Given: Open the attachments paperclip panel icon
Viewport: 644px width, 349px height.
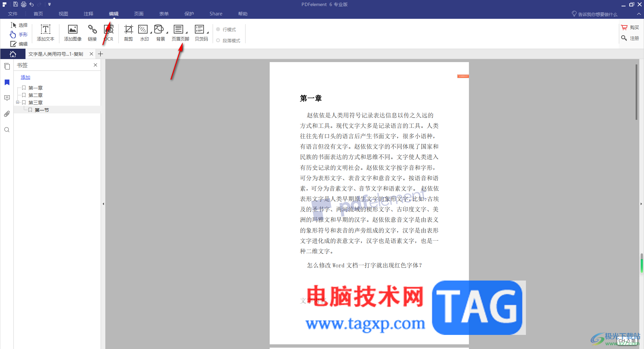Looking at the screenshot, I should pyautogui.click(x=7, y=114).
